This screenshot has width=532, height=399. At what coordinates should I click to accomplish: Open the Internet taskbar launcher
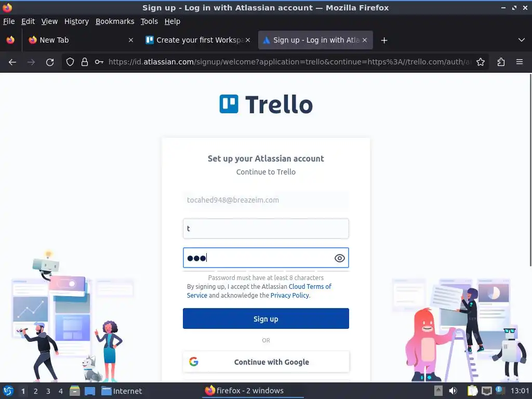pyautogui.click(x=122, y=391)
